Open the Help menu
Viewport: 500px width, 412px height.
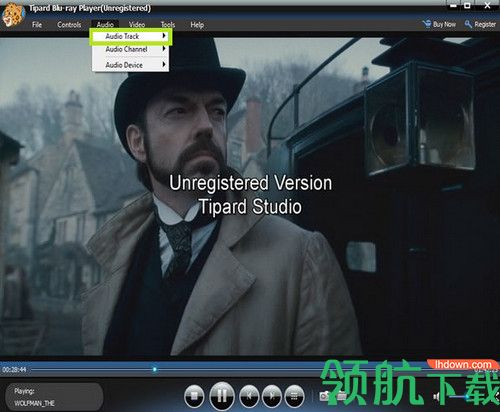[197, 25]
